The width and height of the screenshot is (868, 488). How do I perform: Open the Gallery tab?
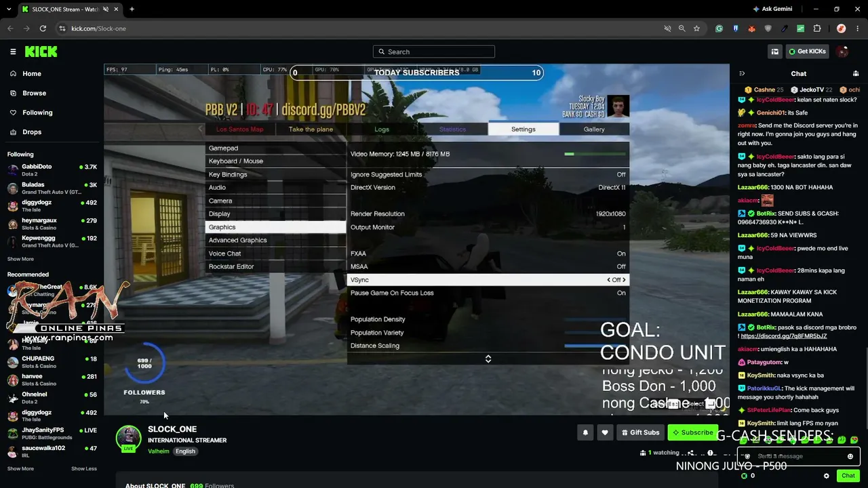[594, 129]
